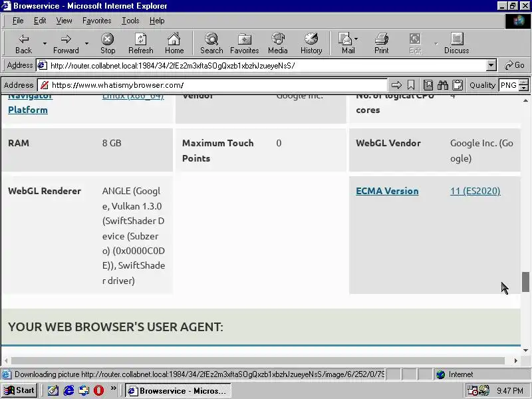This screenshot has height=399, width=532.
Task: Click the Go button next to address bar
Action: point(514,65)
